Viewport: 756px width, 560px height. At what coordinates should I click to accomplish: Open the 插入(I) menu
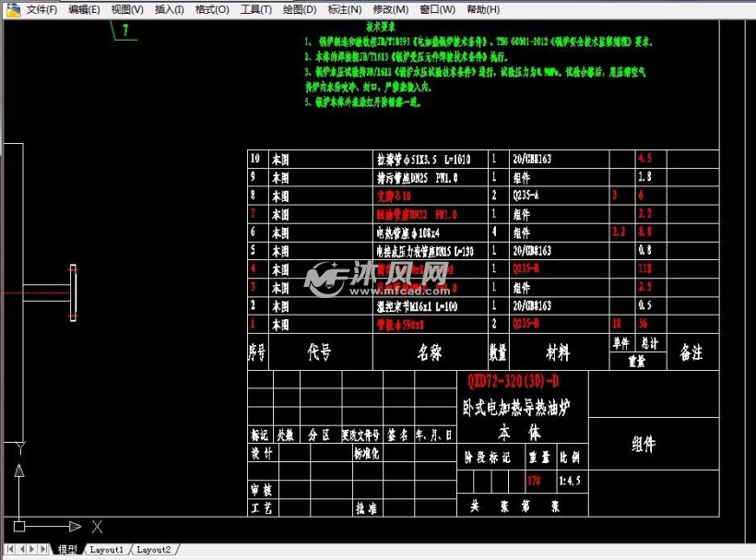point(169,9)
